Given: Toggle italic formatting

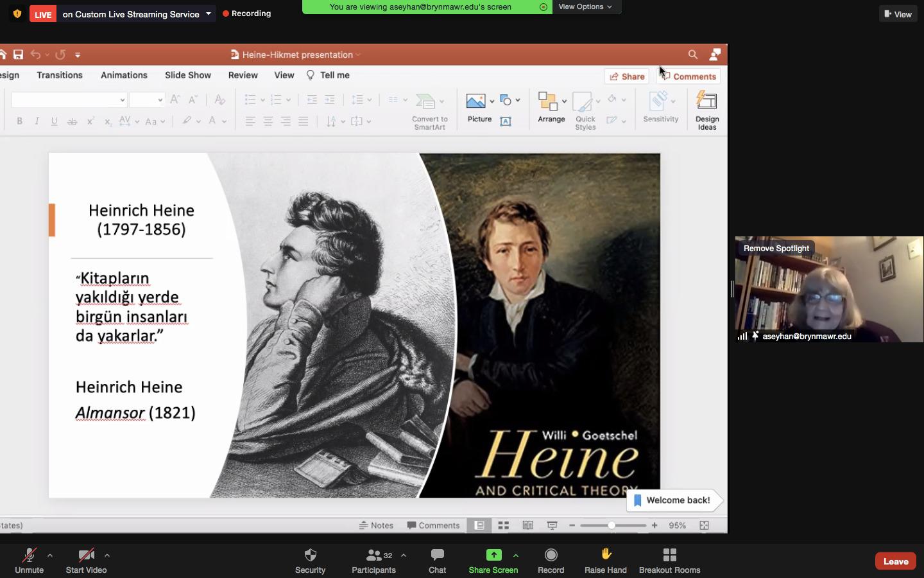Looking at the screenshot, I should 37,121.
